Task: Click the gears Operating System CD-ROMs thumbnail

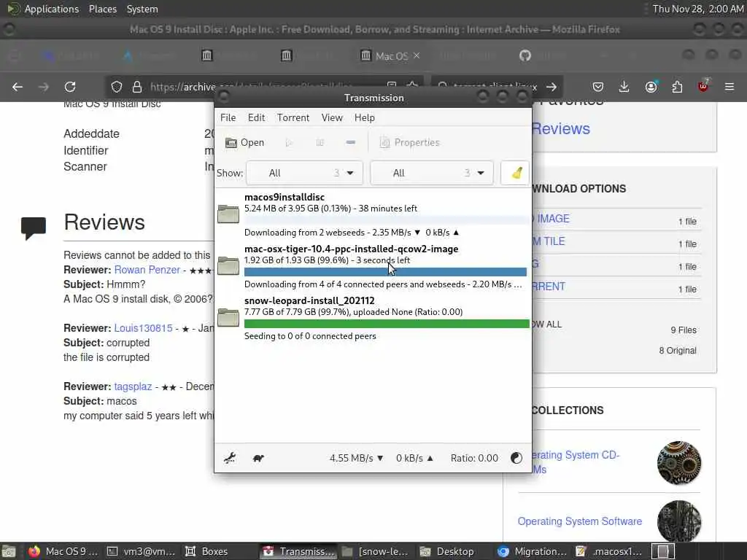Action: [679, 463]
